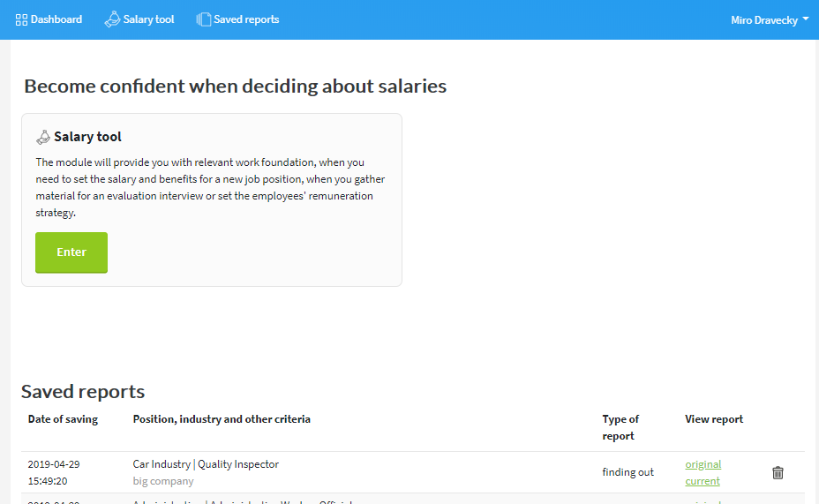
Task: Click the green Enter button
Action: (x=71, y=252)
